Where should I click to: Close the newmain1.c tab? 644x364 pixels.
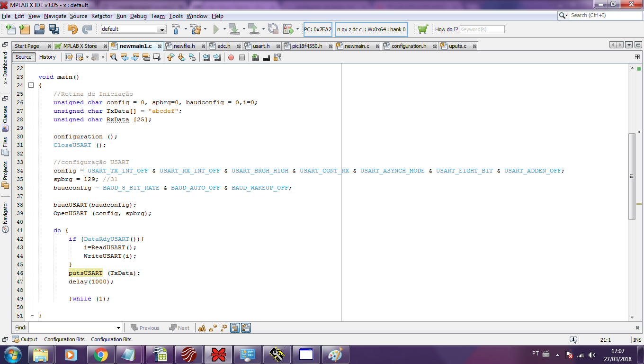(160, 46)
